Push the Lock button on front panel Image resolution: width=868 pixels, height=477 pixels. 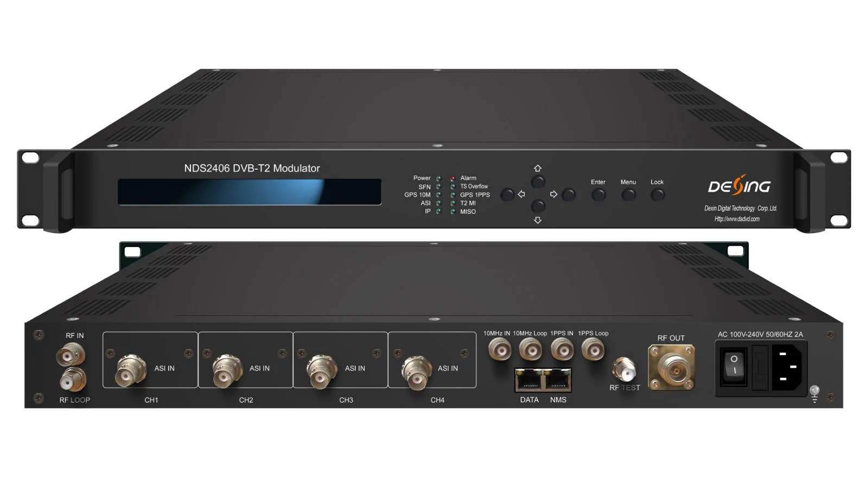(x=658, y=195)
